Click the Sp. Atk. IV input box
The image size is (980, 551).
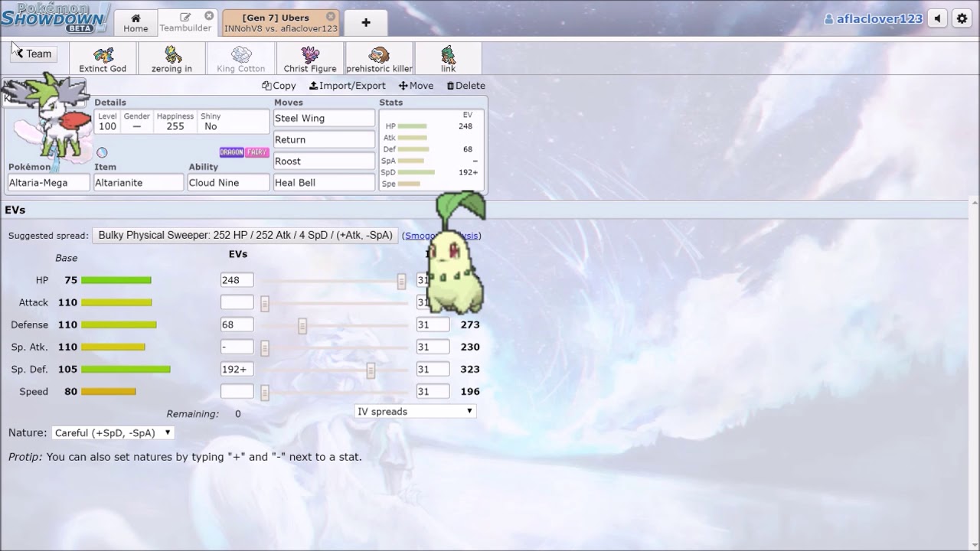433,347
